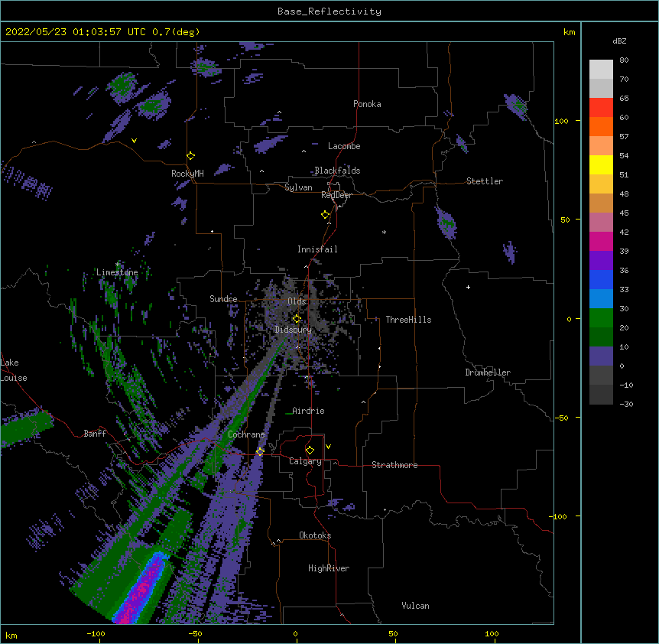Click the ThreeHills label

[x=408, y=320]
